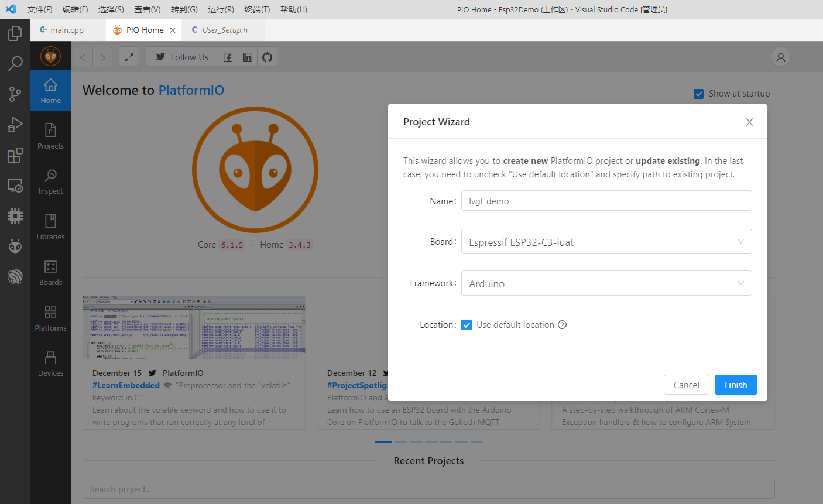Image resolution: width=823 pixels, height=504 pixels.
Task: Close the PIO Home tab
Action: click(x=173, y=30)
